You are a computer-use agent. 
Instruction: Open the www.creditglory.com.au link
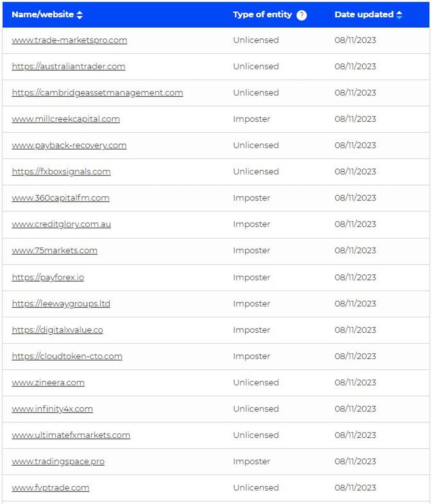pos(61,224)
